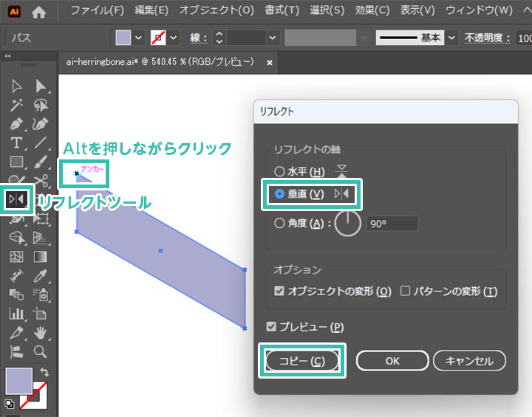Pick the Scissors tool

tap(41, 179)
